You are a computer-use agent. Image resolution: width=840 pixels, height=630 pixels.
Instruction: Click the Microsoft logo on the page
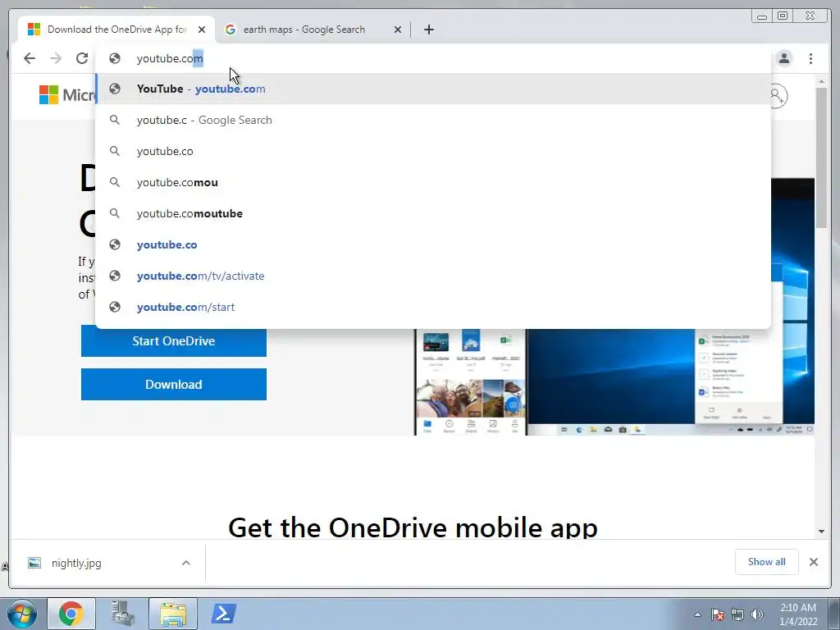pos(66,95)
